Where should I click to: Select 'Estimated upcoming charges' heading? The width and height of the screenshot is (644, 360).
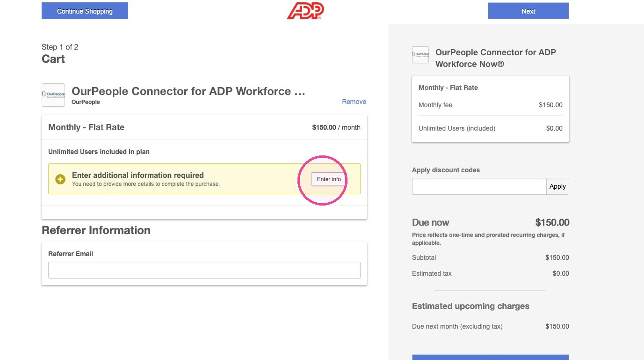pyautogui.click(x=471, y=306)
